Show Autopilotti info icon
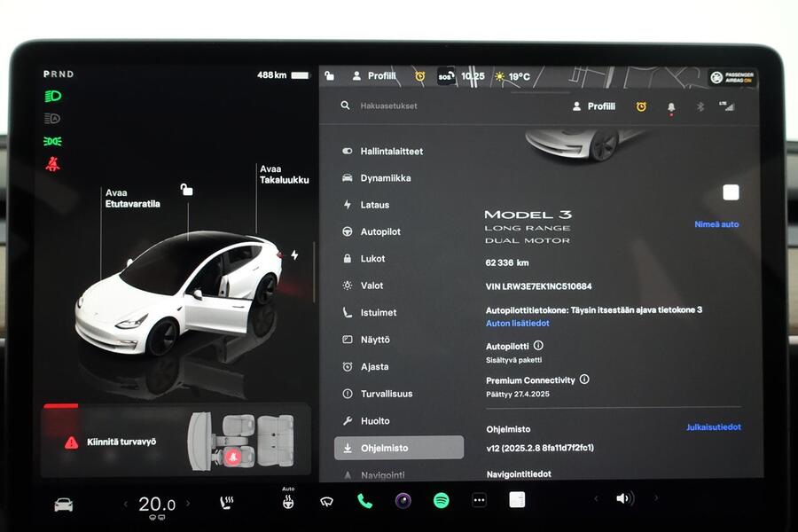 point(538,345)
